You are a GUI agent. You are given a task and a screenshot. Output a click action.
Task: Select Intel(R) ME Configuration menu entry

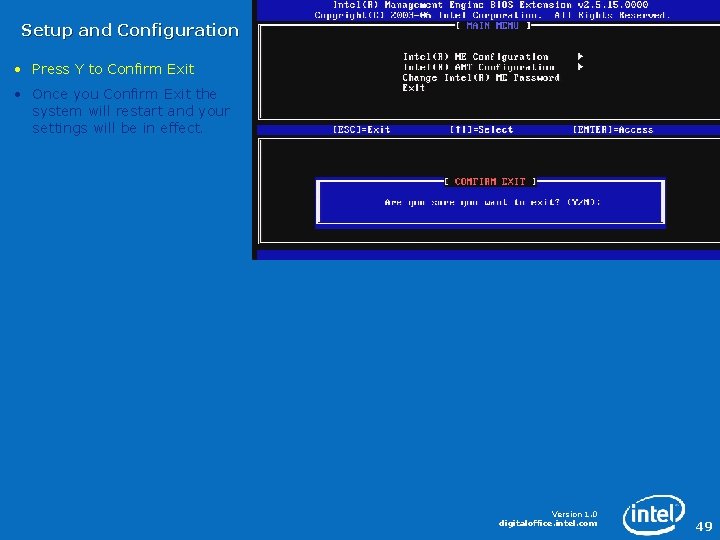click(475, 56)
